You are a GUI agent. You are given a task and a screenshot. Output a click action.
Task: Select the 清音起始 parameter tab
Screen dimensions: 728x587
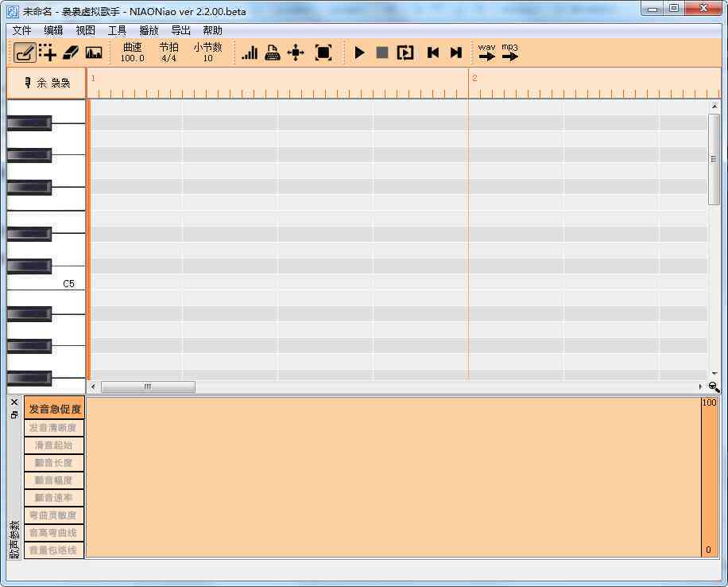click(54, 445)
